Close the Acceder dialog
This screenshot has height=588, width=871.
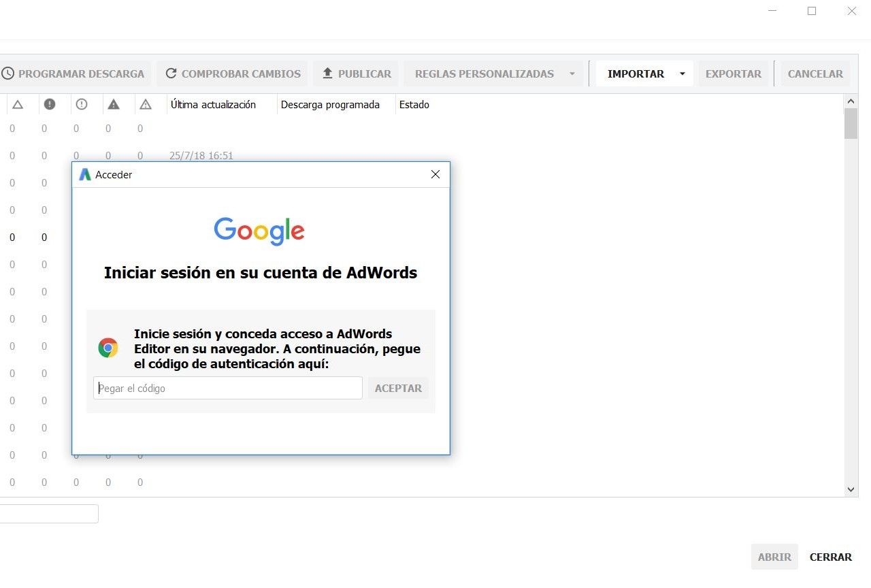[435, 174]
